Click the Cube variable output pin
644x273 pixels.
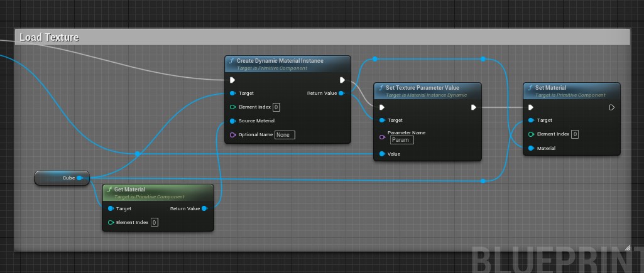(x=79, y=178)
